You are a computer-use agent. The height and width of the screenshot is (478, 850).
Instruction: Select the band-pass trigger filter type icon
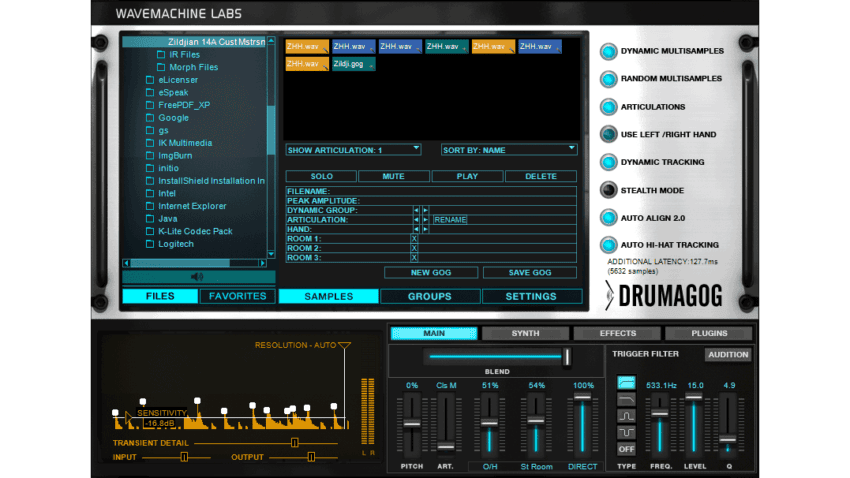pos(626,415)
